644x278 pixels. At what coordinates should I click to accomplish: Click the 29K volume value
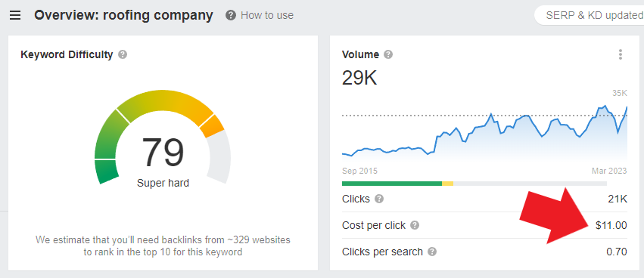[x=359, y=78]
